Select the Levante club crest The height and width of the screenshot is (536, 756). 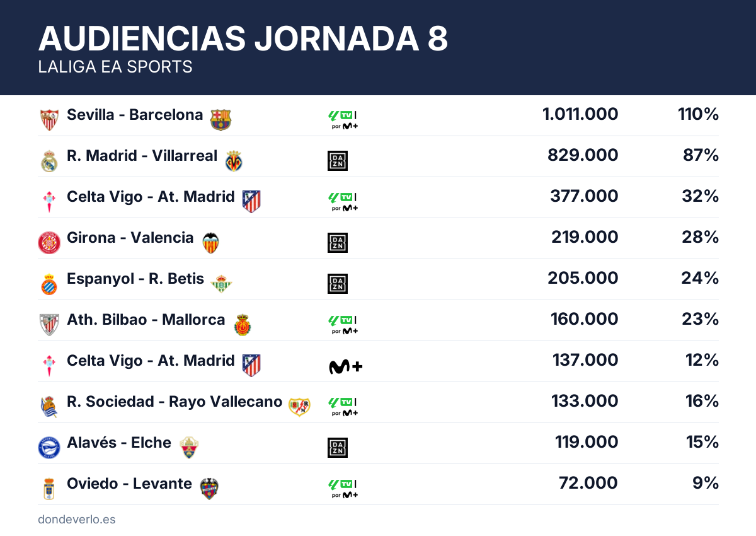(x=209, y=488)
